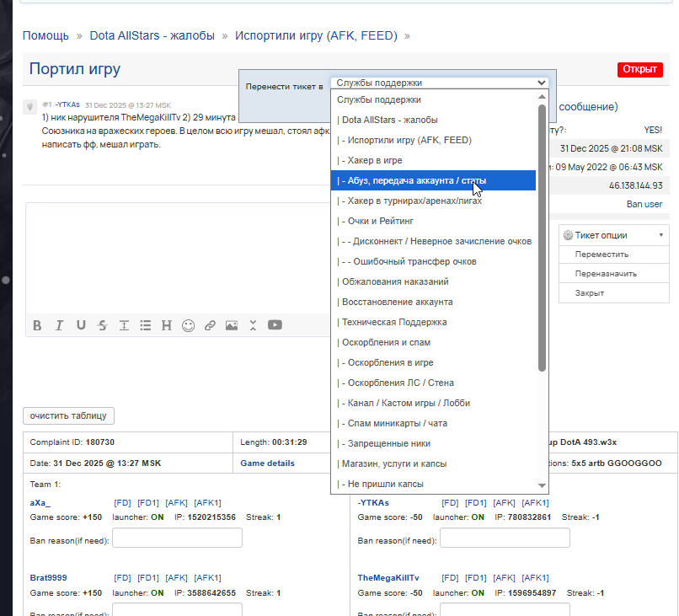
Task: Select Не пришли капсы option
Action: coord(433,484)
